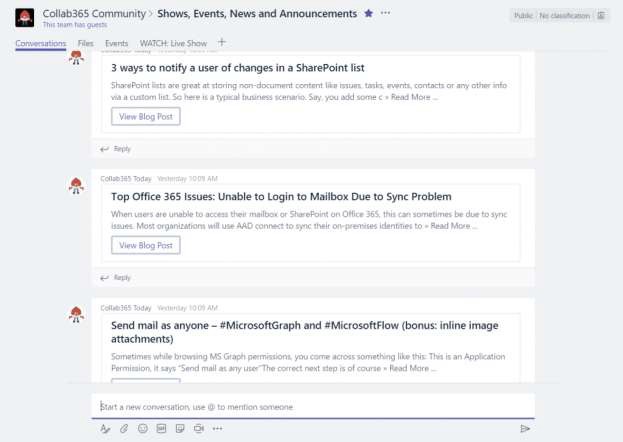Open the 3 ways to notify SharePoint list post
The height and width of the screenshot is (442, 623).
238,68
